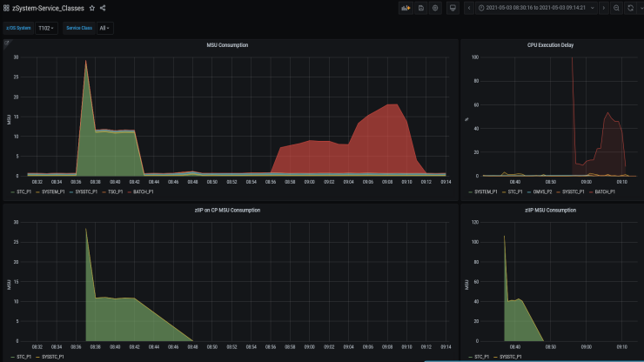The height and width of the screenshot is (362, 644).
Task: Shift time range backward with left arrow
Action: [468, 8]
